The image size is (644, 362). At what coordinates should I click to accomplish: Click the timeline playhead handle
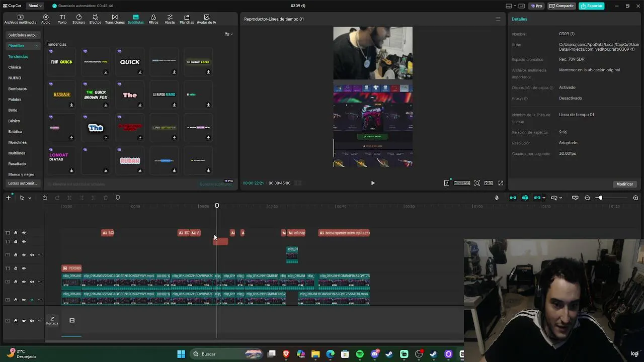click(x=217, y=206)
